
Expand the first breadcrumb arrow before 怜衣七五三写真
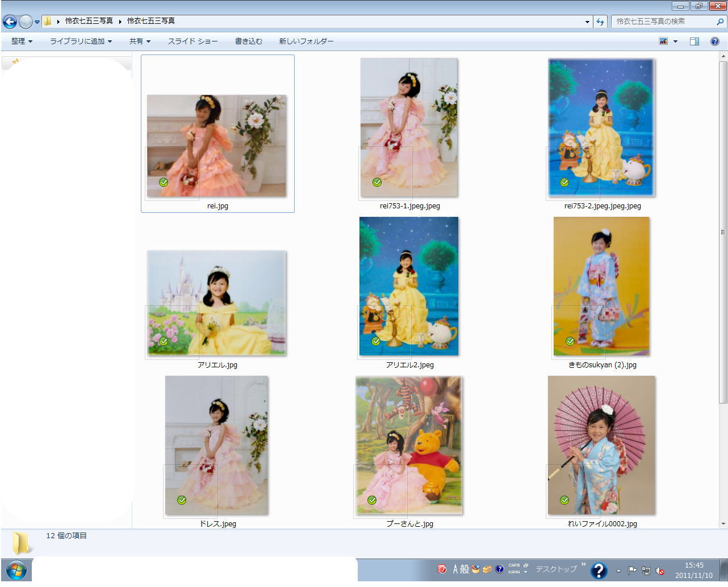click(x=58, y=22)
